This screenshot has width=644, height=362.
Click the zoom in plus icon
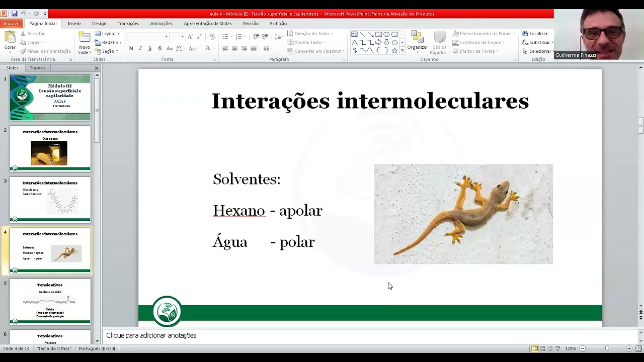pos(629,348)
